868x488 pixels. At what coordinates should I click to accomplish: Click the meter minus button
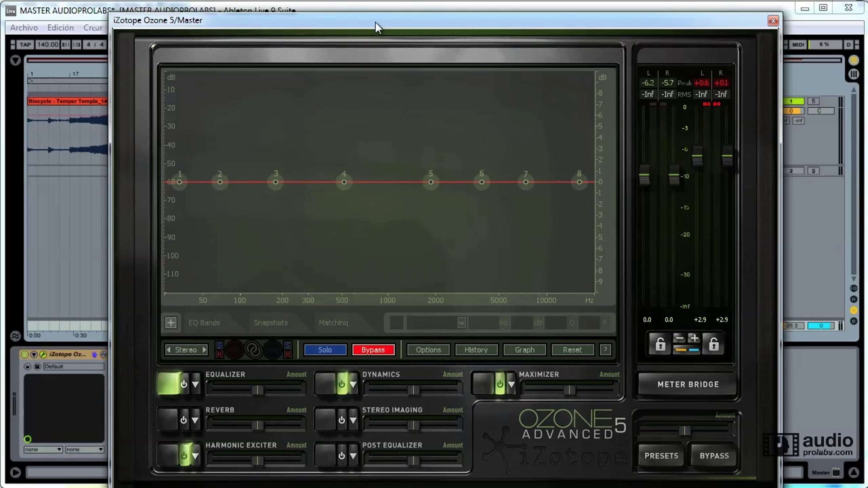tap(680, 339)
